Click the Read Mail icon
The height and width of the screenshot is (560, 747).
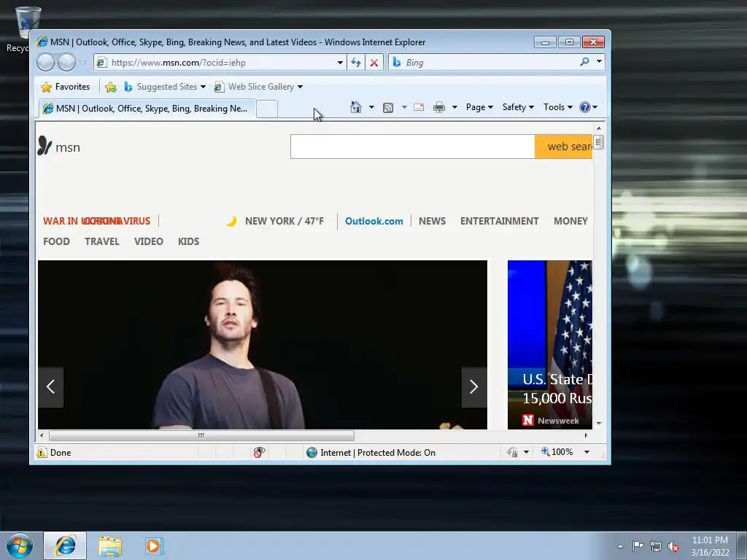point(419,108)
